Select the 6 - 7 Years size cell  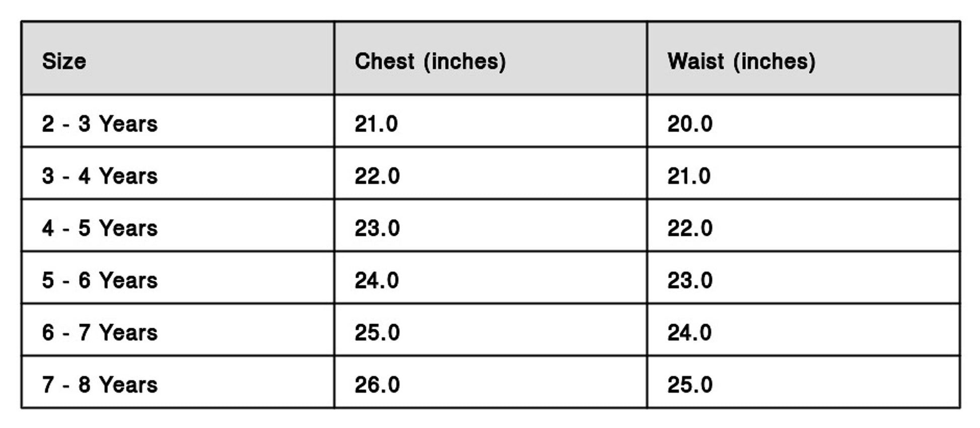pos(100,332)
